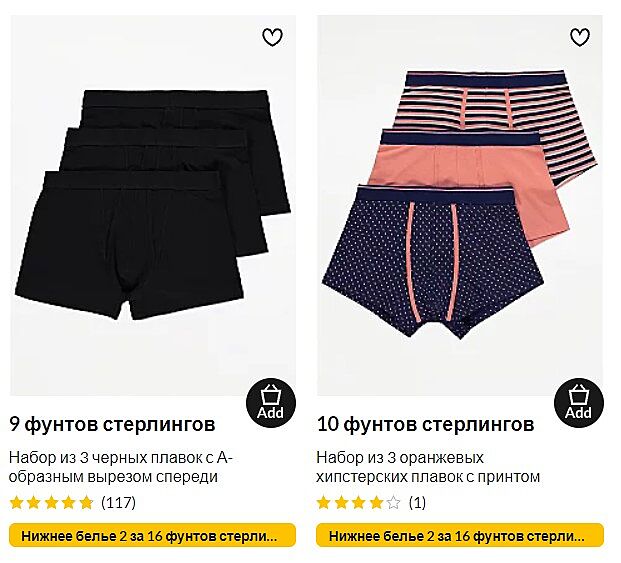Add orange hipster trunks pack to basket
621x563 pixels.
click(x=579, y=404)
